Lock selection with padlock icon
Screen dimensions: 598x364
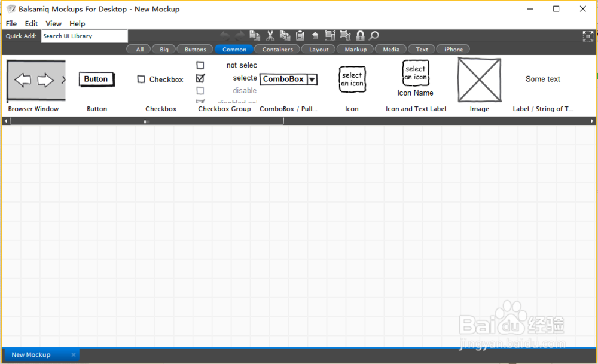pos(360,36)
